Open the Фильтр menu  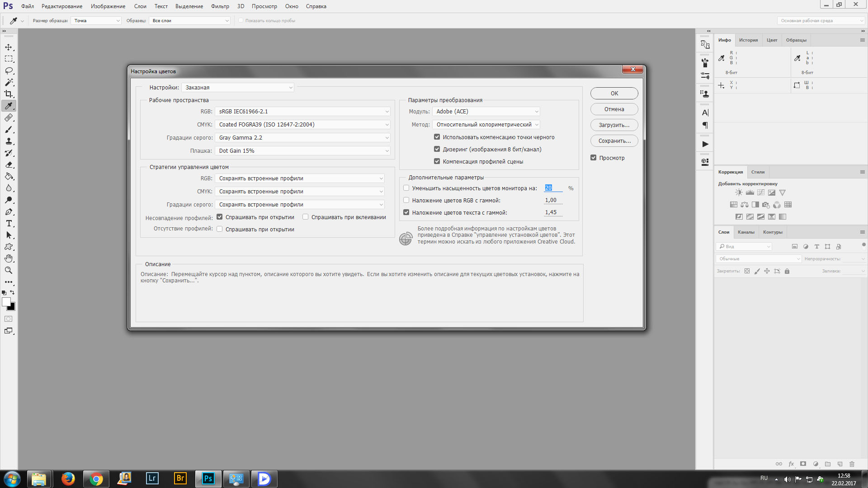(220, 6)
